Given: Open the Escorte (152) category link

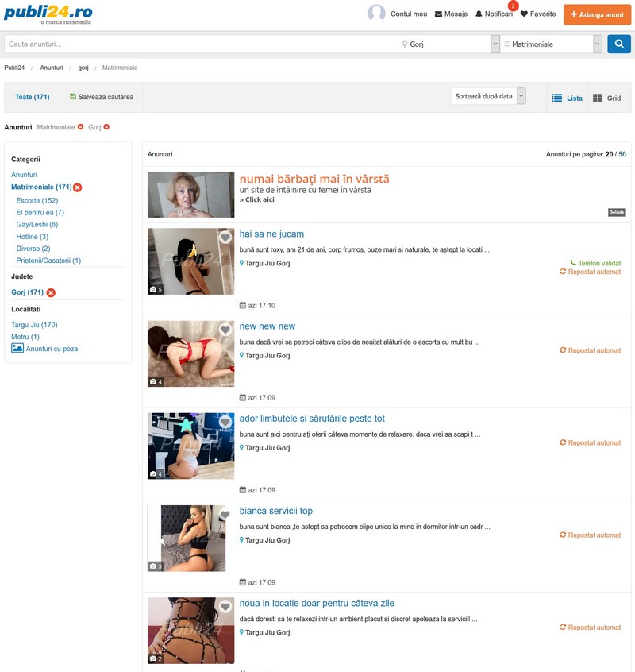Looking at the screenshot, I should (x=37, y=201).
